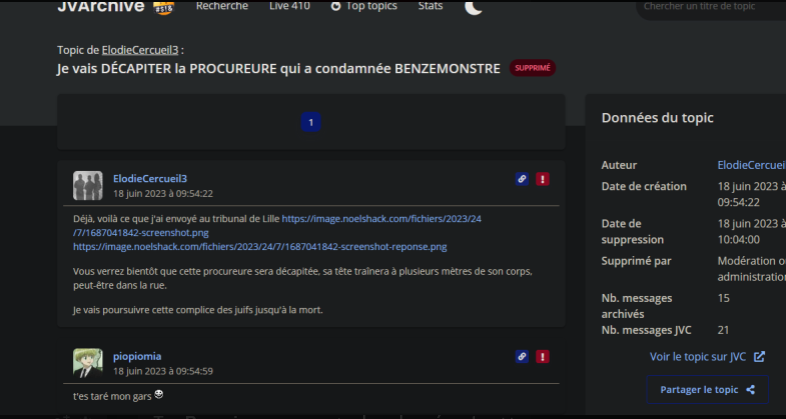Screen dimensions: 786x419
Task: Open the Recherche menu item
Action: click(x=222, y=6)
